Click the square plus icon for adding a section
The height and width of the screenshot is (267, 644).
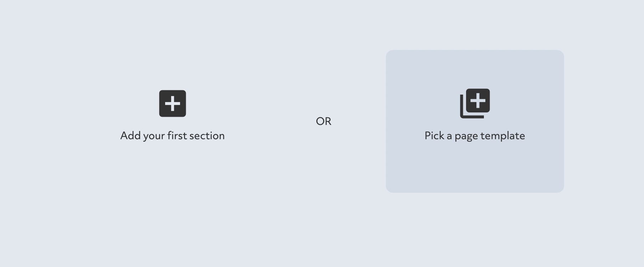click(x=173, y=104)
